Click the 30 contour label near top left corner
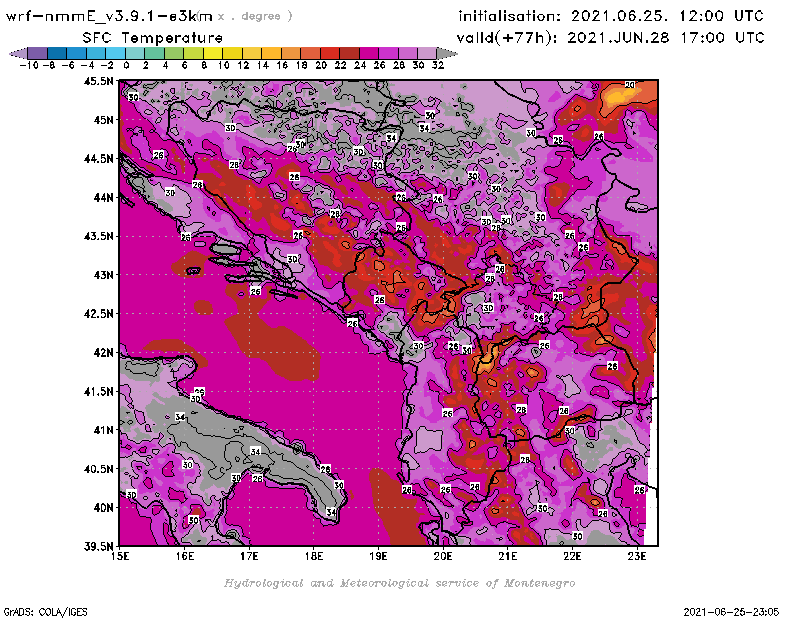Image resolution: width=800 pixels, height=618 pixels. point(133,97)
